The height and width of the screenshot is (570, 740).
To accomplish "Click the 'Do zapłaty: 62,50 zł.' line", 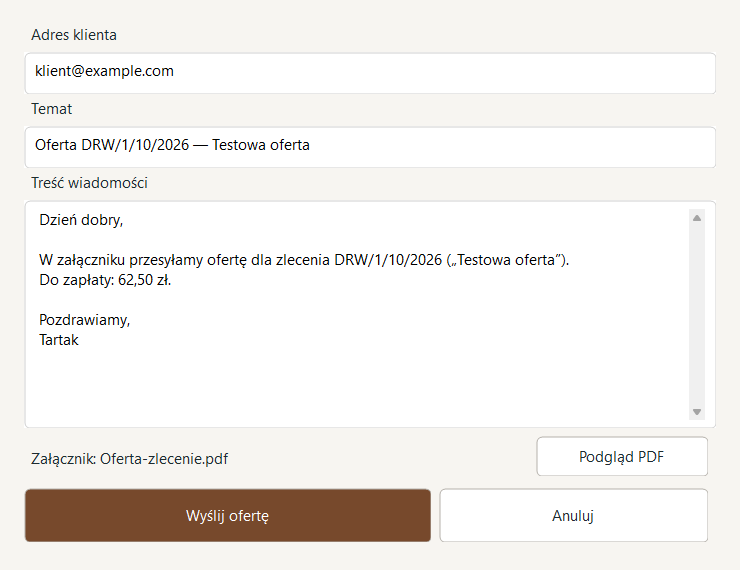I will (105, 280).
